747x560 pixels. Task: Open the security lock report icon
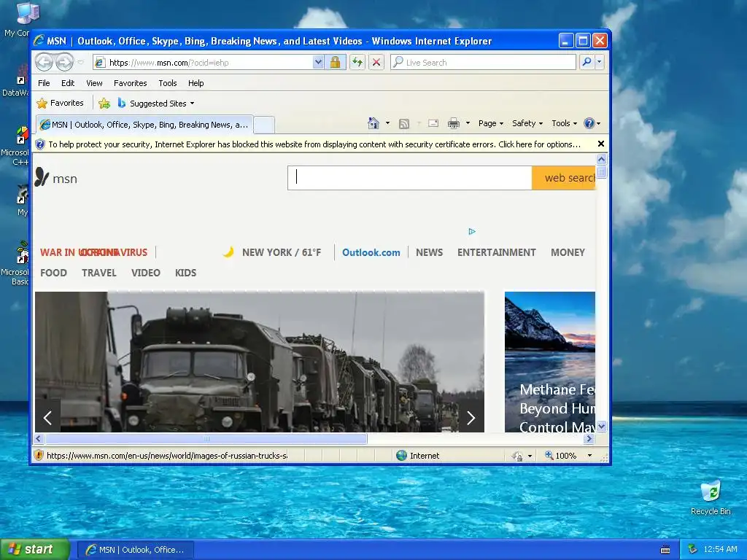pos(335,63)
